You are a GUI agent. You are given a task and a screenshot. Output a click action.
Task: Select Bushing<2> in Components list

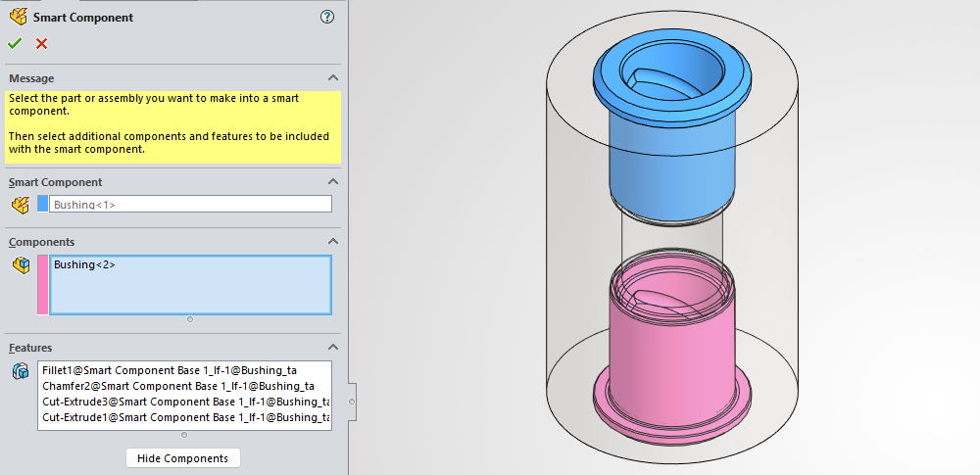pos(85,264)
